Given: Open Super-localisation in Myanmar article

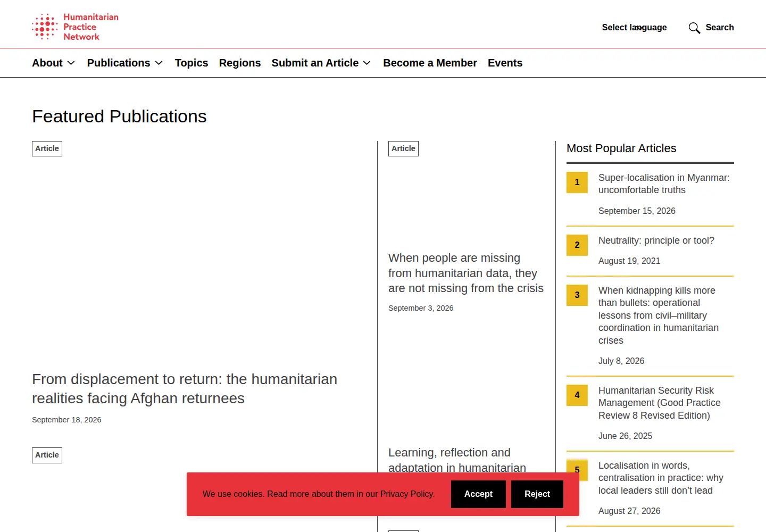Looking at the screenshot, I should tap(664, 184).
